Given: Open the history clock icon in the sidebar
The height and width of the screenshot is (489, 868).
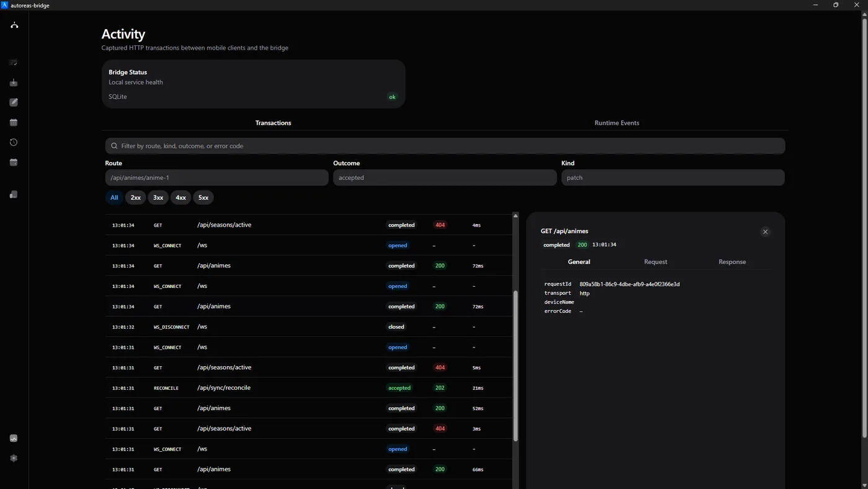Looking at the screenshot, I should (14, 142).
